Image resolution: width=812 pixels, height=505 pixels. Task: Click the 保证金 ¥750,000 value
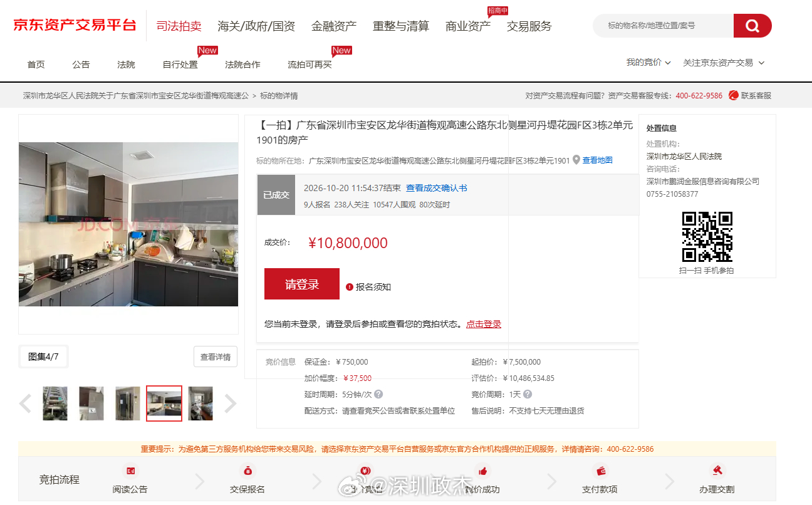click(352, 362)
